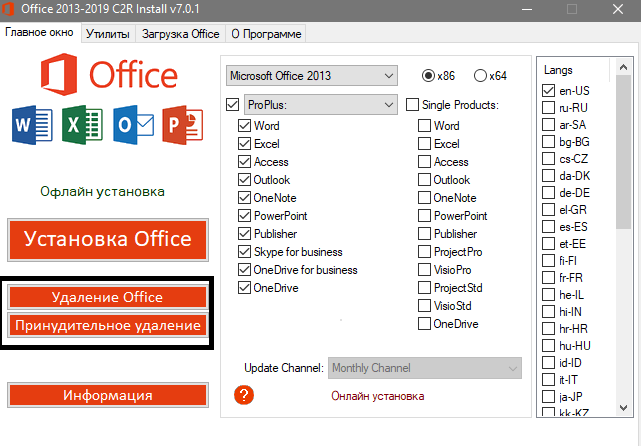Screen dimensions: 641x446
Task: Click the Office logo in title bar
Action: (x=8, y=9)
